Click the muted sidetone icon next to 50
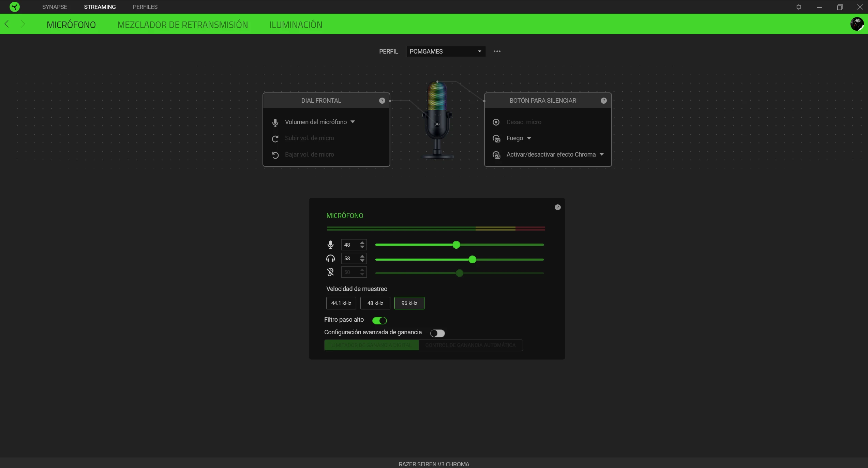Viewport: 868px width, 468px height. (330, 272)
